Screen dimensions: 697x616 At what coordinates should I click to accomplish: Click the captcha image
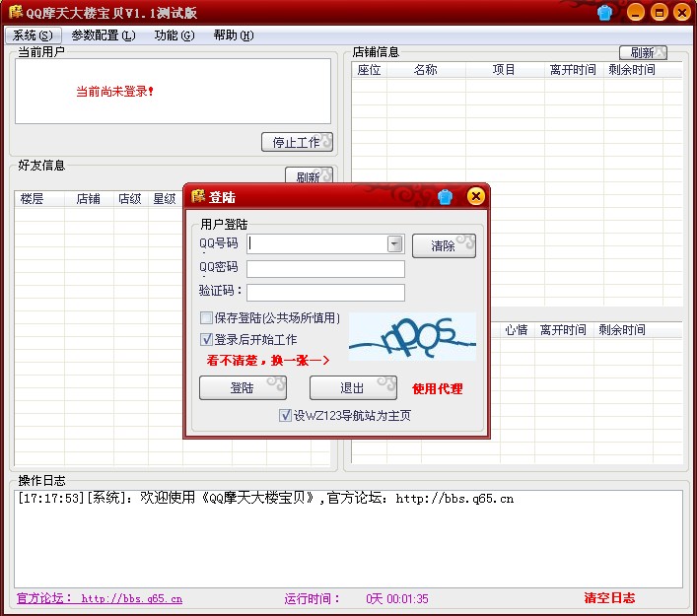412,336
